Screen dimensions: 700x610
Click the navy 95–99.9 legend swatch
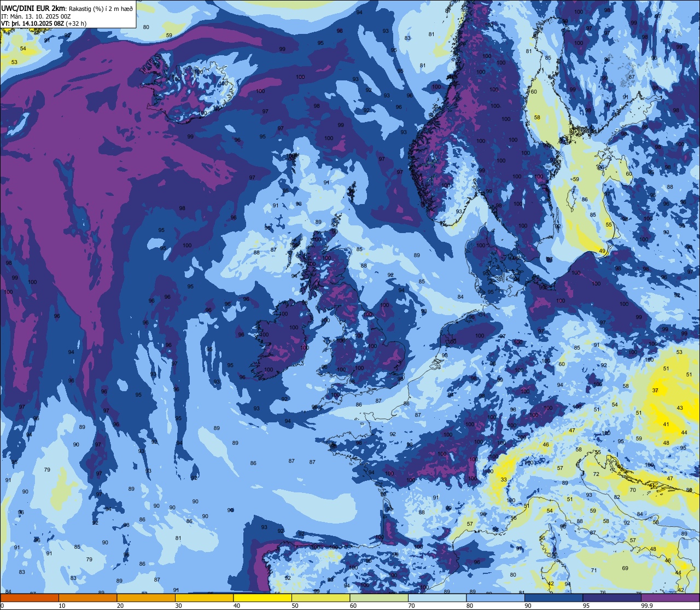pyautogui.click(x=612, y=597)
